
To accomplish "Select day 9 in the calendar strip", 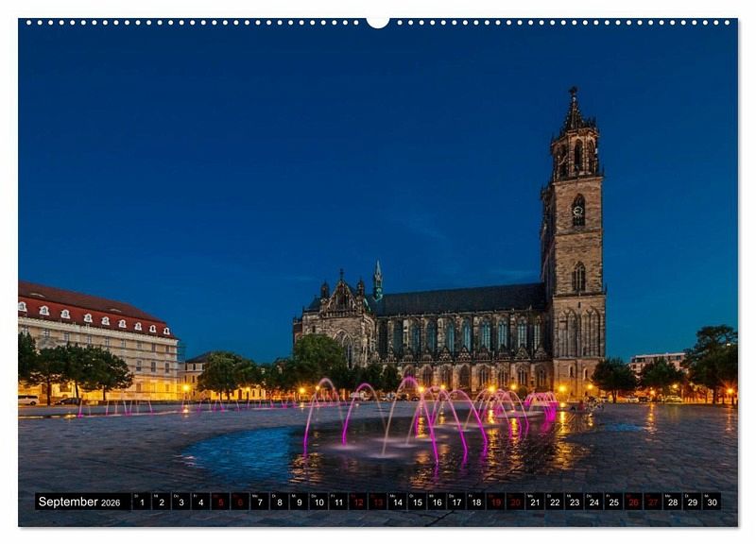I will point(299,502).
